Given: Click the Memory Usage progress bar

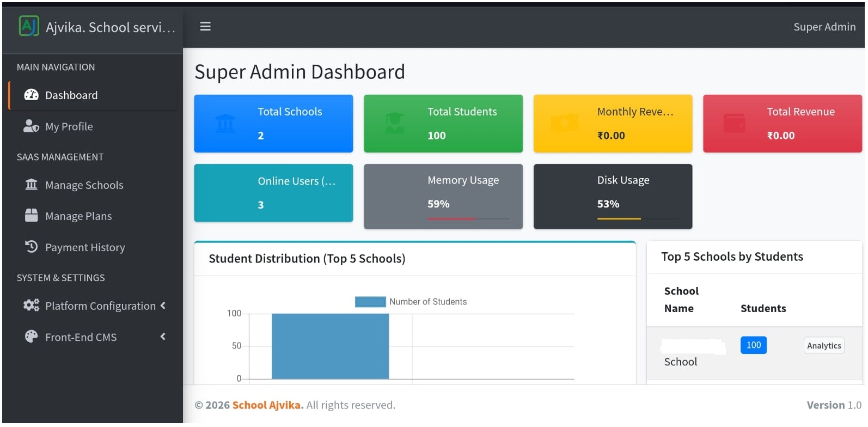Looking at the screenshot, I should [x=468, y=218].
